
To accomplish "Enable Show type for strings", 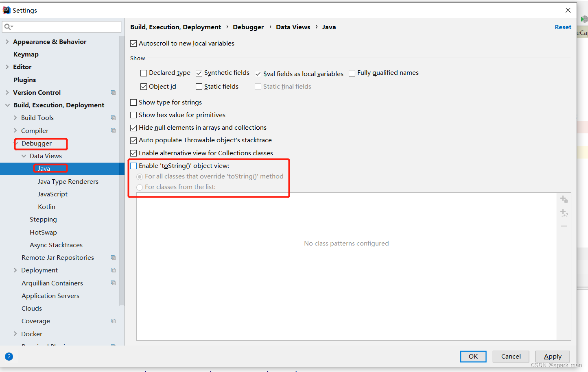I will [133, 102].
